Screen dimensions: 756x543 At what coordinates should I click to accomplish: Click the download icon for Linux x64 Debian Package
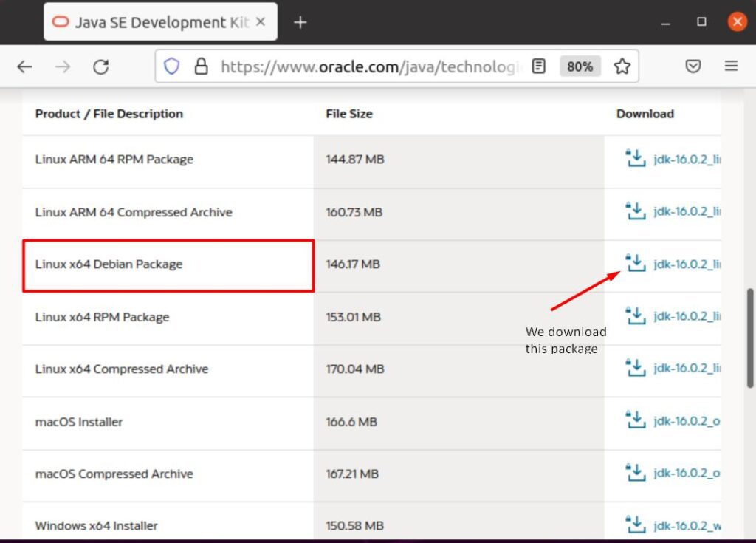(x=635, y=263)
